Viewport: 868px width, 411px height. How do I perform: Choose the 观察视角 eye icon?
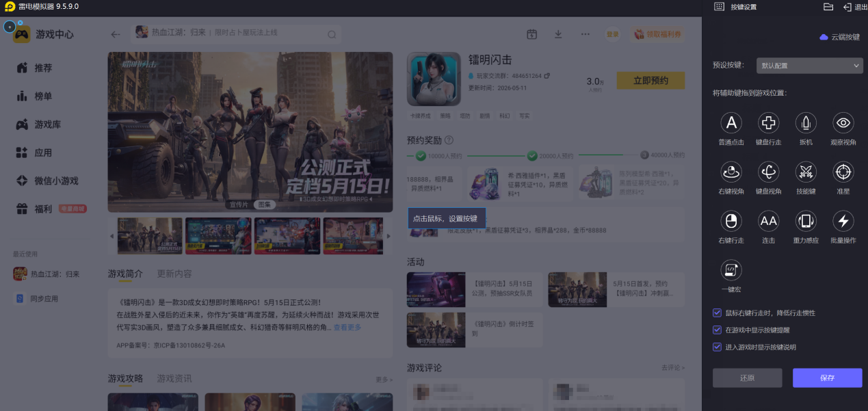pyautogui.click(x=843, y=123)
